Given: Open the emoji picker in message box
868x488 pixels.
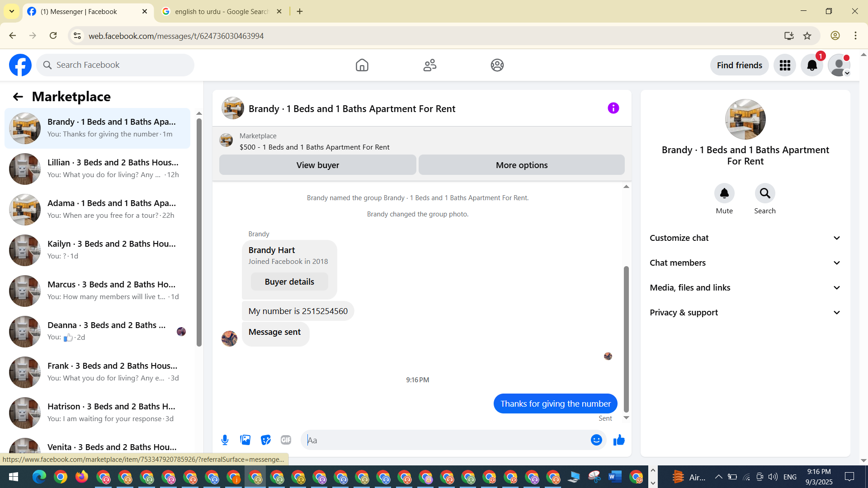Looking at the screenshot, I should [x=596, y=440].
